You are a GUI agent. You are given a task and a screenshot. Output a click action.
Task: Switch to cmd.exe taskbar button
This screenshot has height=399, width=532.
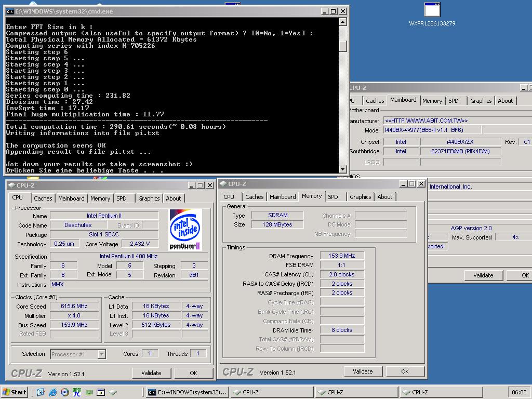tap(188, 392)
